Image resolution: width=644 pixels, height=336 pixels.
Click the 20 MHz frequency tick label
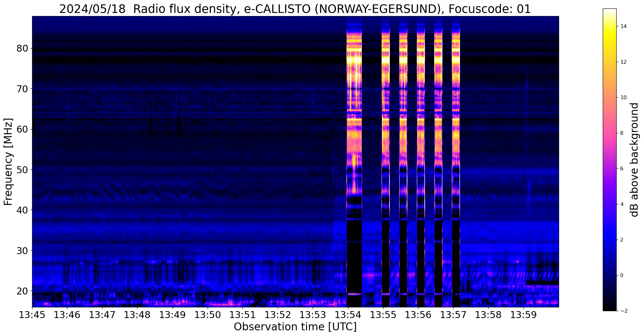point(22,291)
